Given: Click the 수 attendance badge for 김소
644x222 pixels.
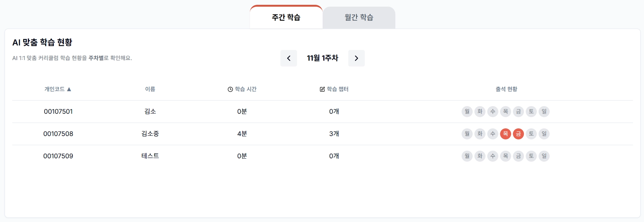Looking at the screenshot, I should point(493,111).
